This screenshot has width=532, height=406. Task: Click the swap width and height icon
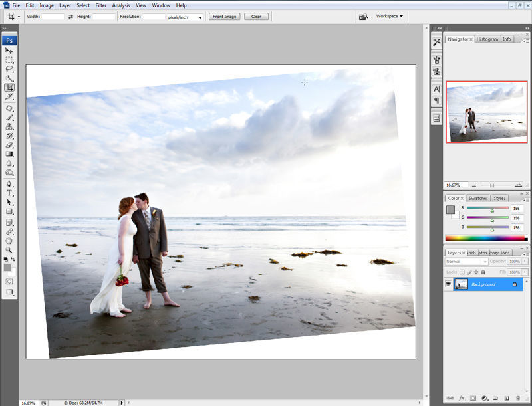coord(70,16)
